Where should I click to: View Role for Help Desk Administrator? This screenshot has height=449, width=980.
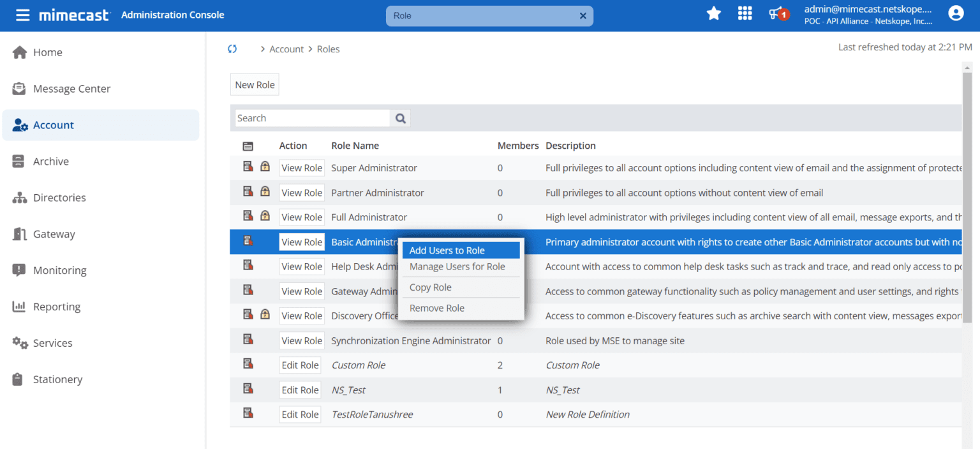(301, 266)
